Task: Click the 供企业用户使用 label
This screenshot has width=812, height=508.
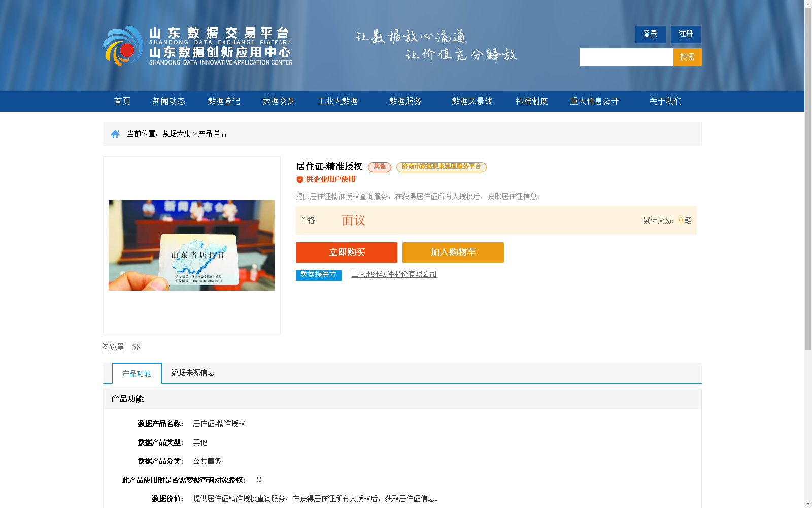Action: 330,179
